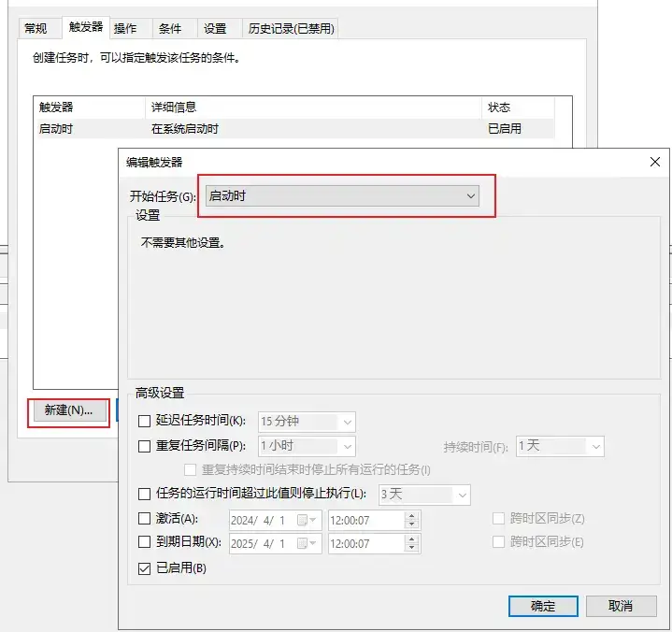Expand the 3 天 stop-time dropdown
The width and height of the screenshot is (672, 632).
point(424,495)
